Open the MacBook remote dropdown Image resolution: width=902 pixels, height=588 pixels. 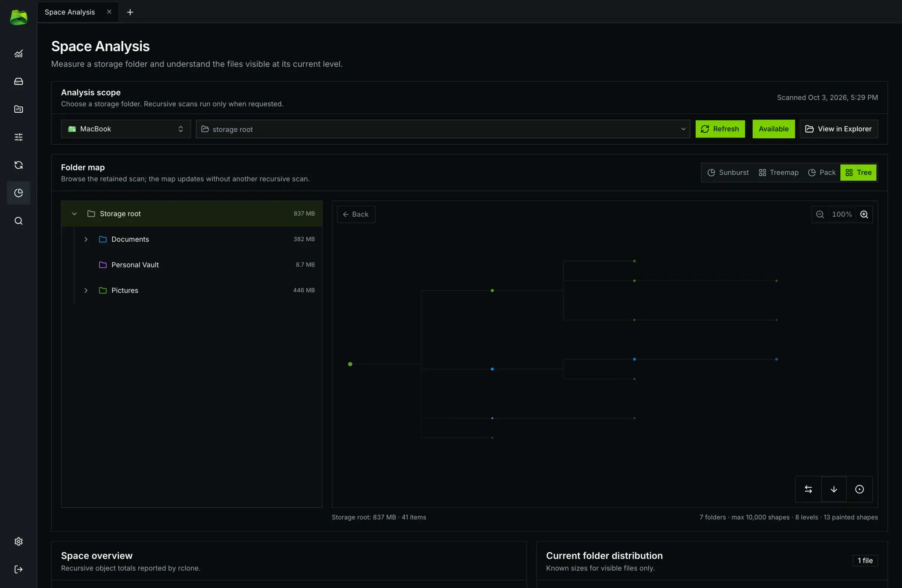(126, 129)
